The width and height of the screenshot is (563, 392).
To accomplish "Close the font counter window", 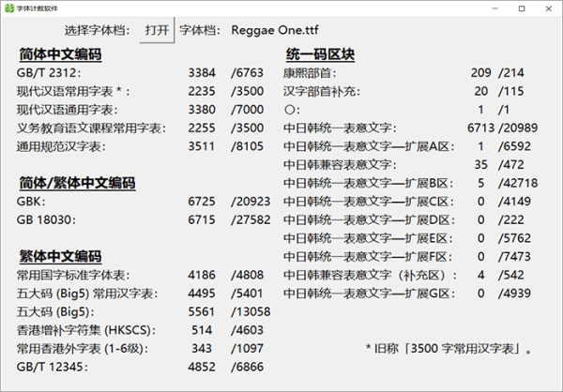I will 546,8.
